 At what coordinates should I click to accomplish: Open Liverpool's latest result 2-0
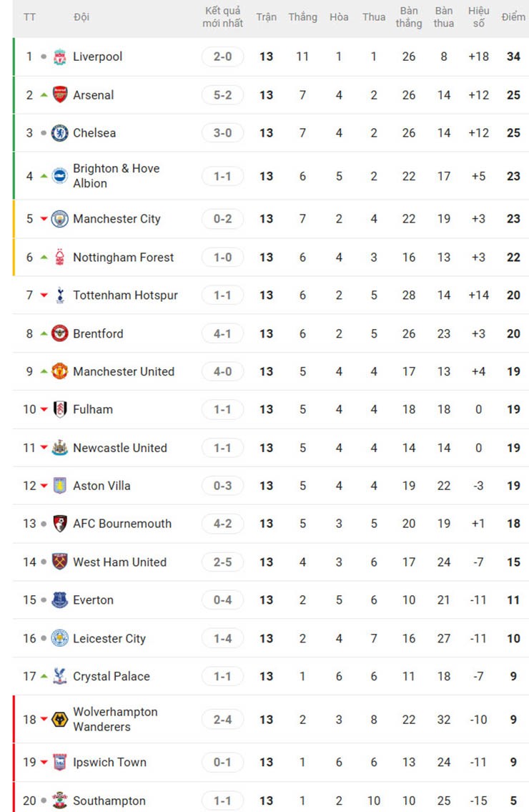[222, 57]
